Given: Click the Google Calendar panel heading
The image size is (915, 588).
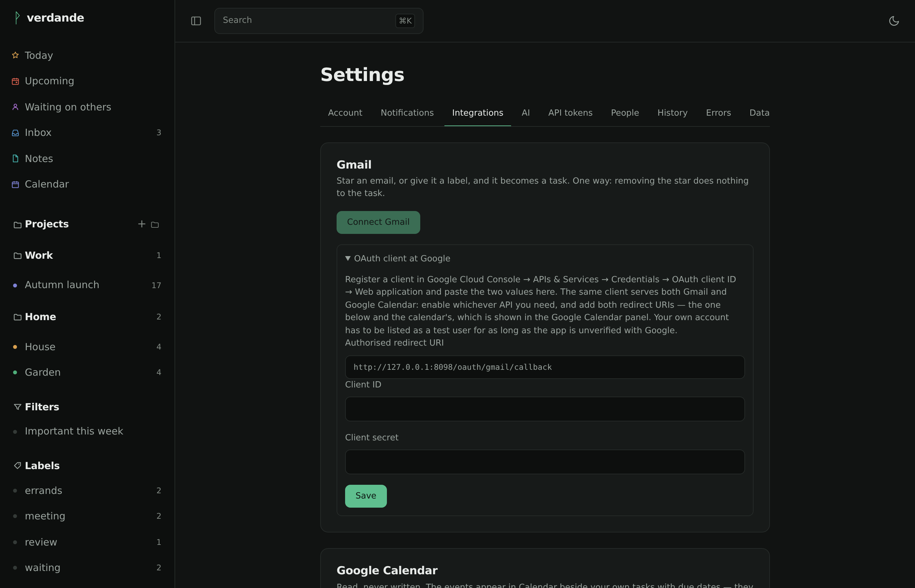Looking at the screenshot, I should click(x=387, y=570).
